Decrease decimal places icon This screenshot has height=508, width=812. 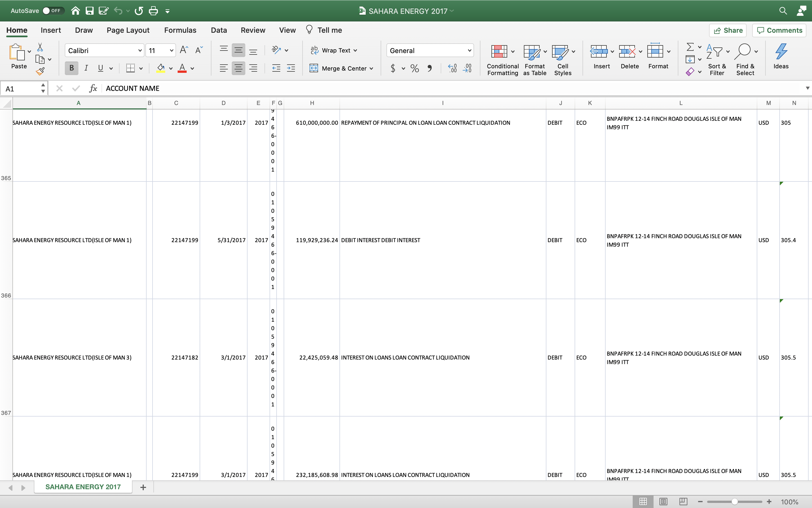click(x=467, y=69)
